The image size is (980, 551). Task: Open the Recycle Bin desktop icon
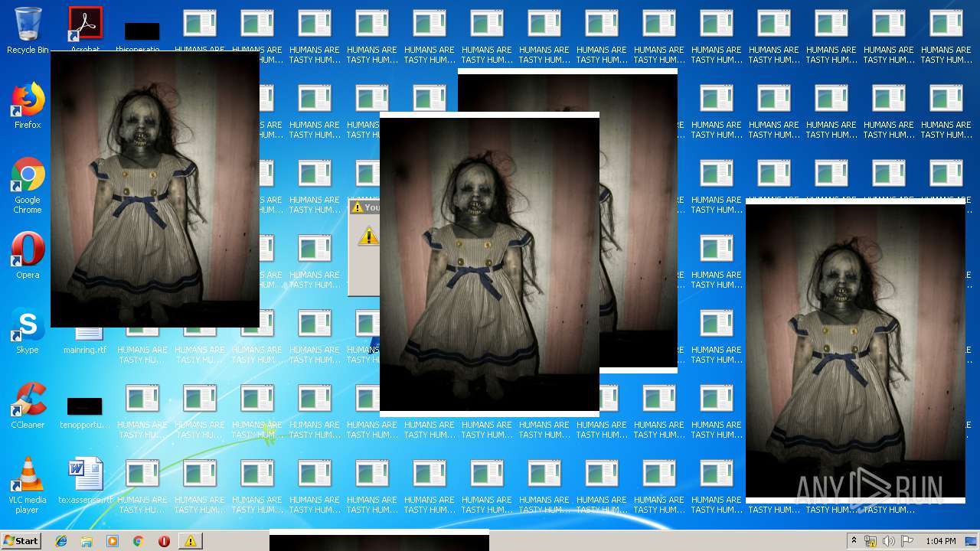[28, 31]
